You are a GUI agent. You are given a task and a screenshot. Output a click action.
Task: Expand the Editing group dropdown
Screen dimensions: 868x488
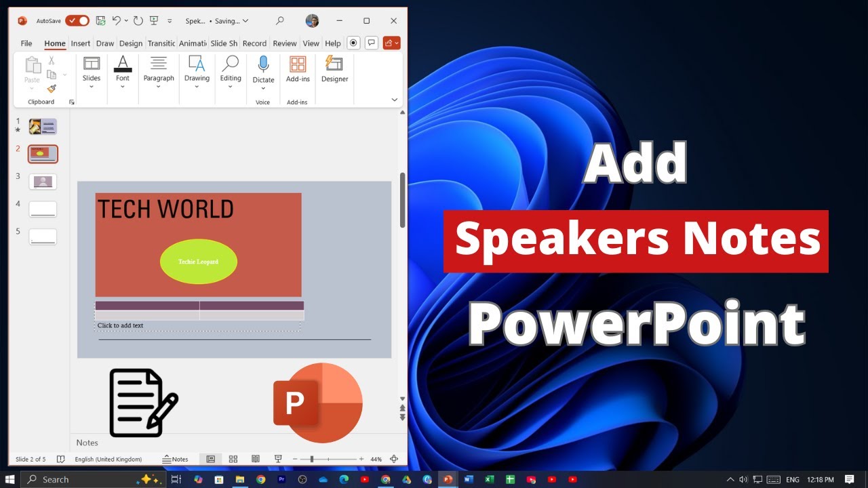tap(231, 87)
